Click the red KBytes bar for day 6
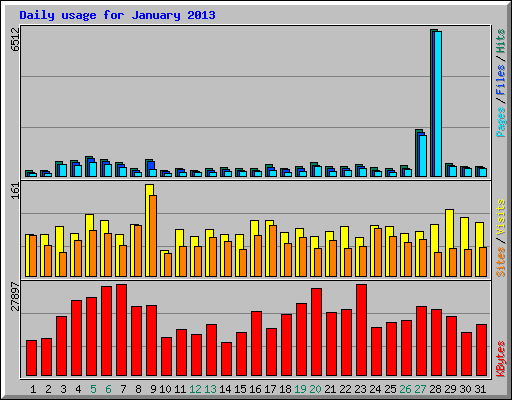This screenshot has height=400, width=512. [106, 331]
